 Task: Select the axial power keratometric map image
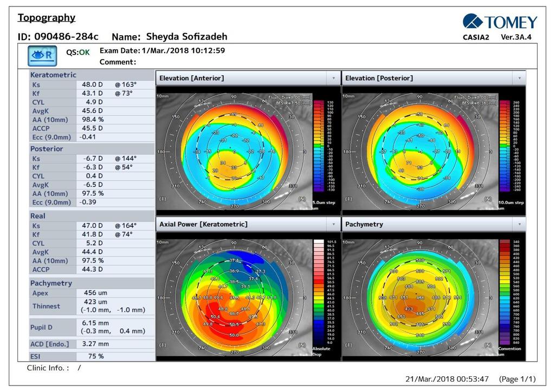pyautogui.click(x=234, y=297)
